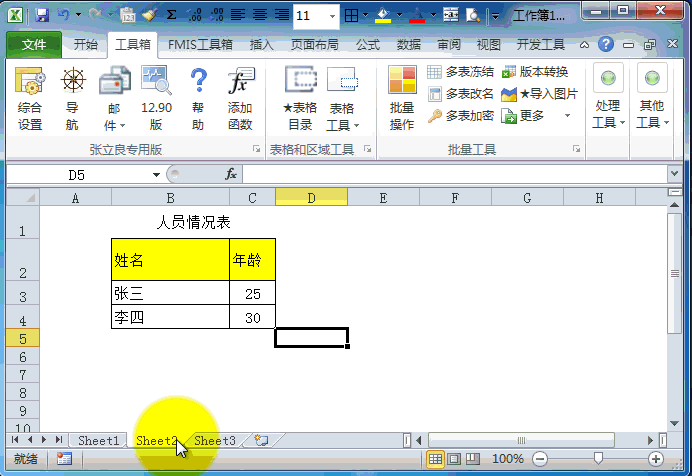The height and width of the screenshot is (476, 692).
Task: Click the 多表冻结 button
Action: (461, 72)
